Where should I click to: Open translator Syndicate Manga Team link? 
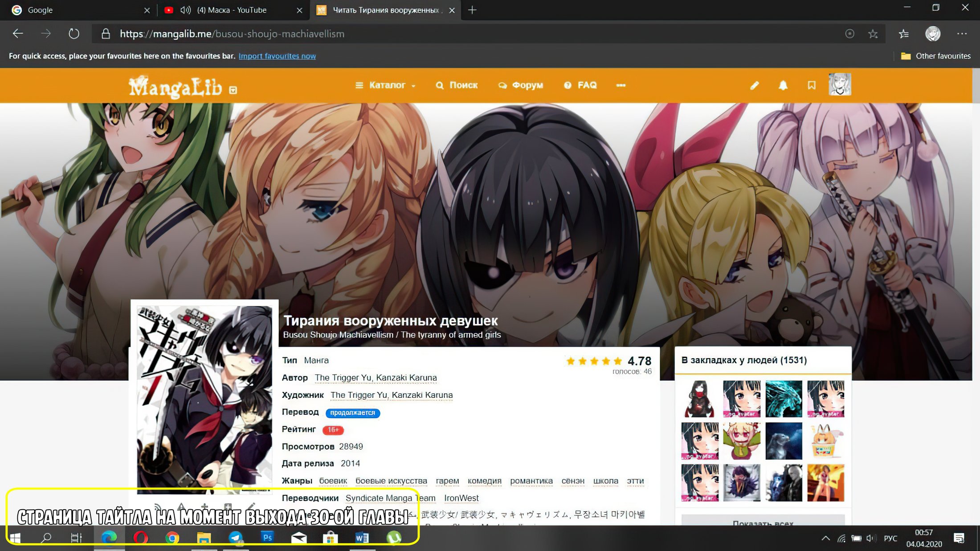[x=391, y=498]
